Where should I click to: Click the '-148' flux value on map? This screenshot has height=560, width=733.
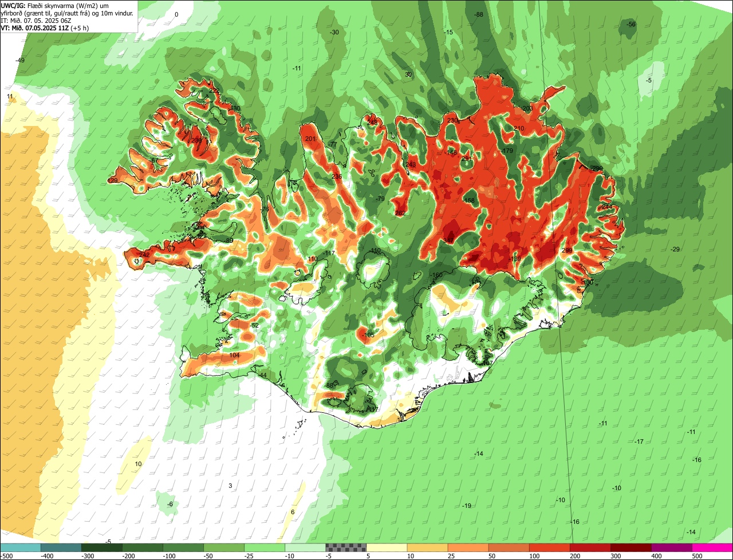pos(451,152)
